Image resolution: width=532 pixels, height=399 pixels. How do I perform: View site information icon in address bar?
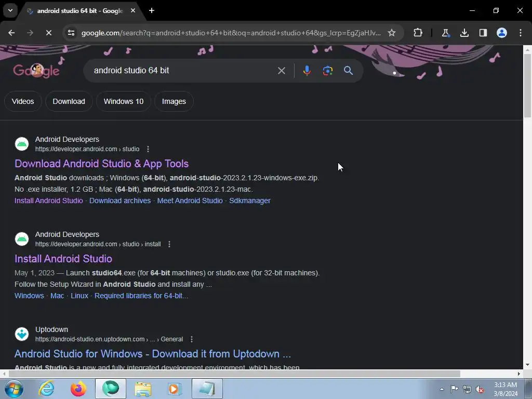click(71, 33)
